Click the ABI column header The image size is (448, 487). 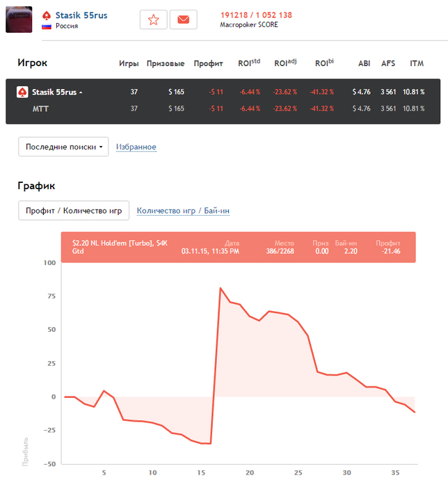365,63
